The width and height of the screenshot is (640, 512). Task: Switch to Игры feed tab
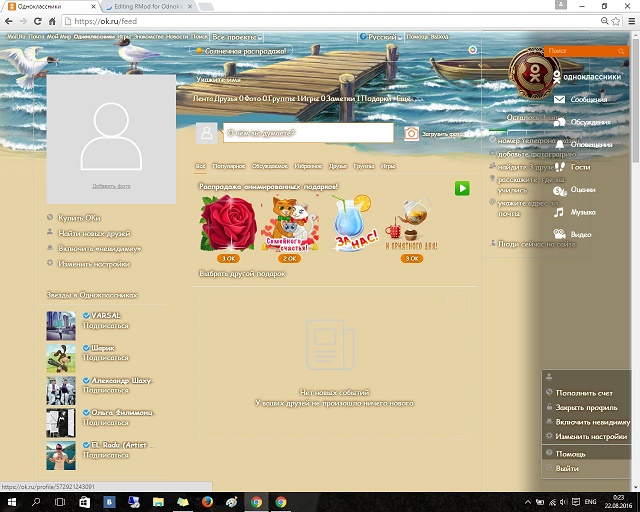388,166
